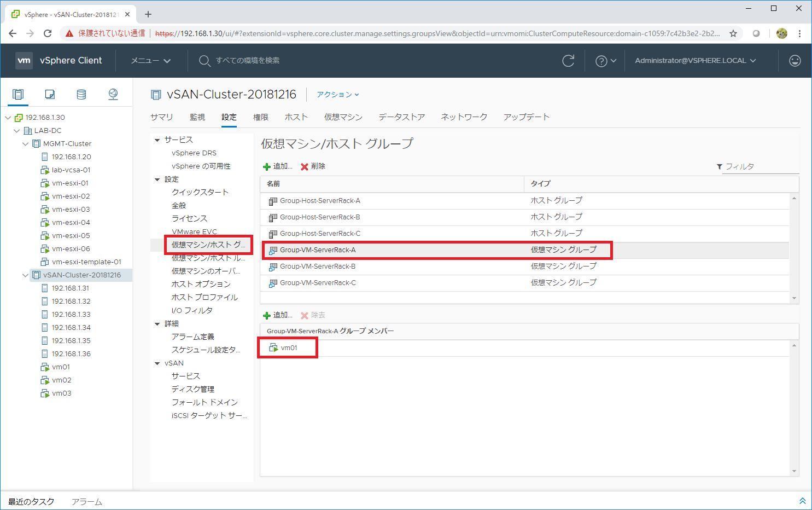Viewport: 812px width, 510px height.
Task: Sort the table by 名前 column header
Action: click(392, 184)
